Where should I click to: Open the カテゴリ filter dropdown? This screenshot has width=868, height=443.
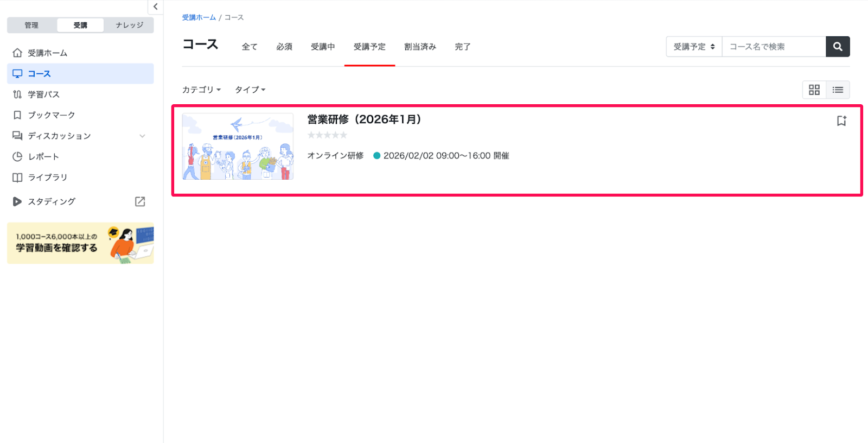click(201, 90)
